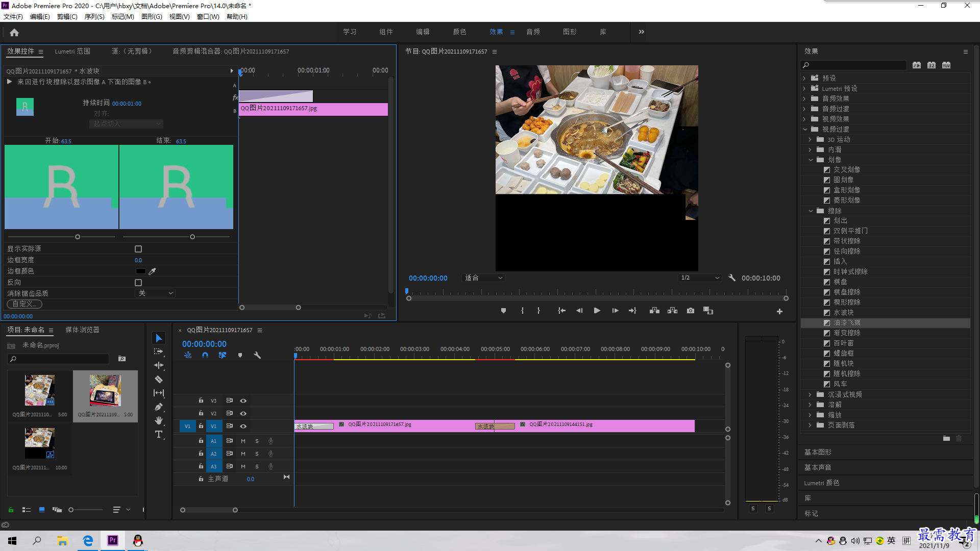The image size is (980, 551).
Task: Select Paint Splatter transition effect
Action: (846, 323)
